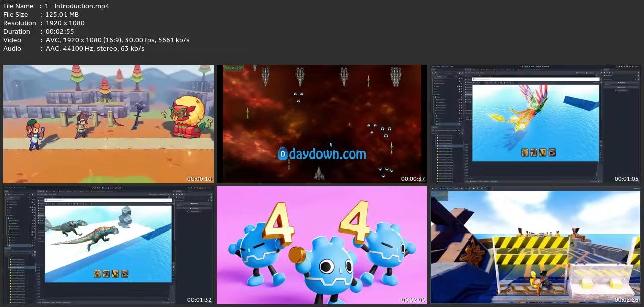
Task: Click the "Audio" label
Action: (12, 49)
